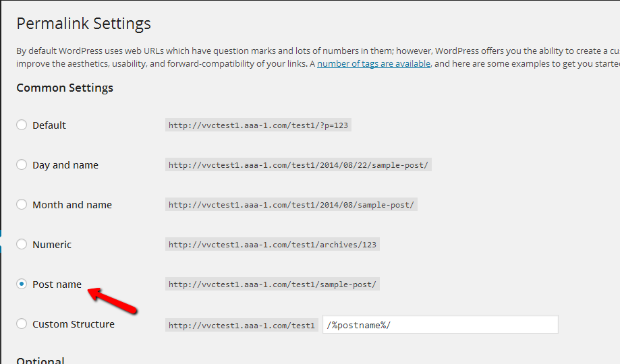
Task: Click the 'Custom Structure' option label text
Action: point(74,324)
